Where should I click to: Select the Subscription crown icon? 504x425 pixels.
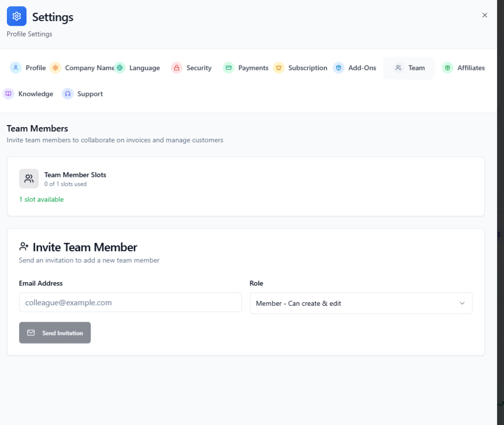(x=279, y=67)
